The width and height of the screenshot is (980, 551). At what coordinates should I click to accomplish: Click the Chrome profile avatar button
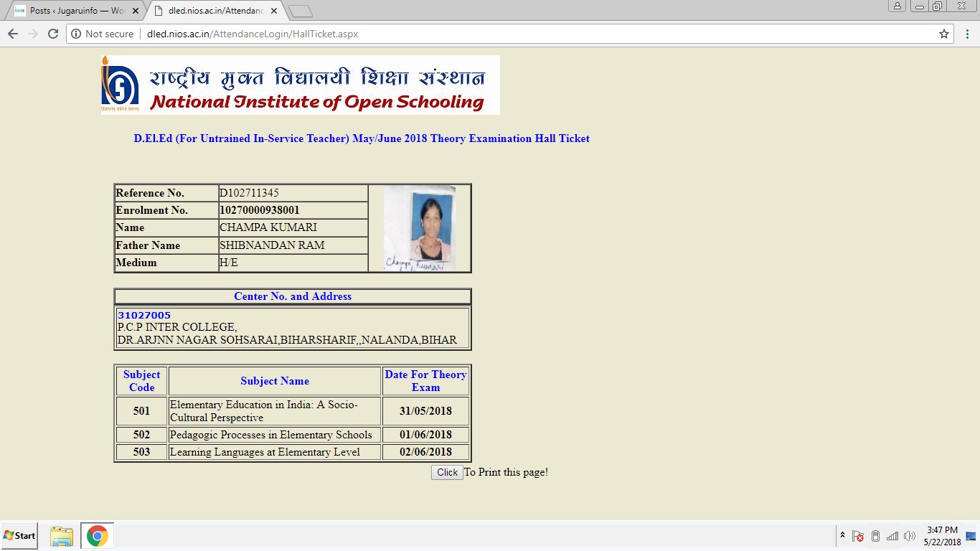[x=897, y=6]
